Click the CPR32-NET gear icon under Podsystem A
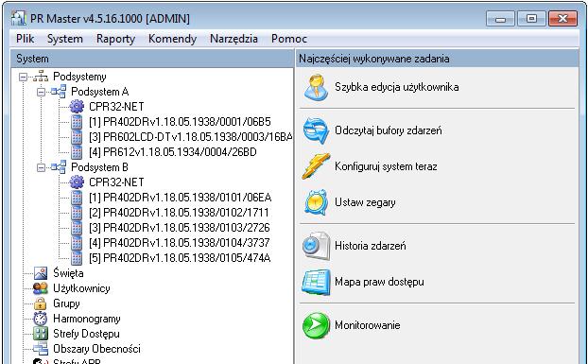Viewport: 588px width, 364px height. (x=77, y=107)
